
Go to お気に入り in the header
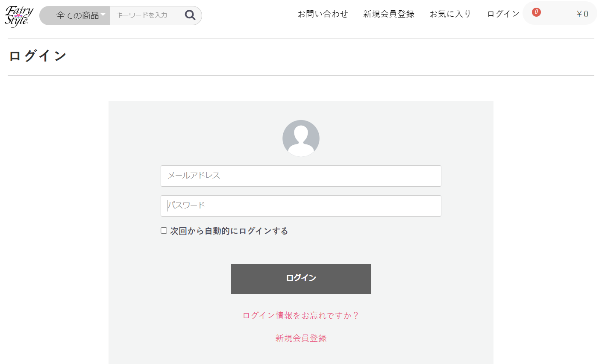coord(450,14)
